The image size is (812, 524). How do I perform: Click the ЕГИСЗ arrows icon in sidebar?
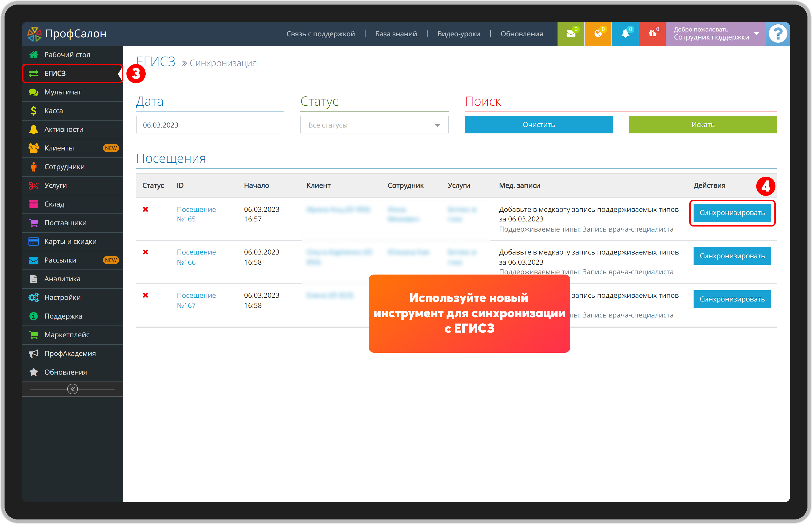(33, 73)
